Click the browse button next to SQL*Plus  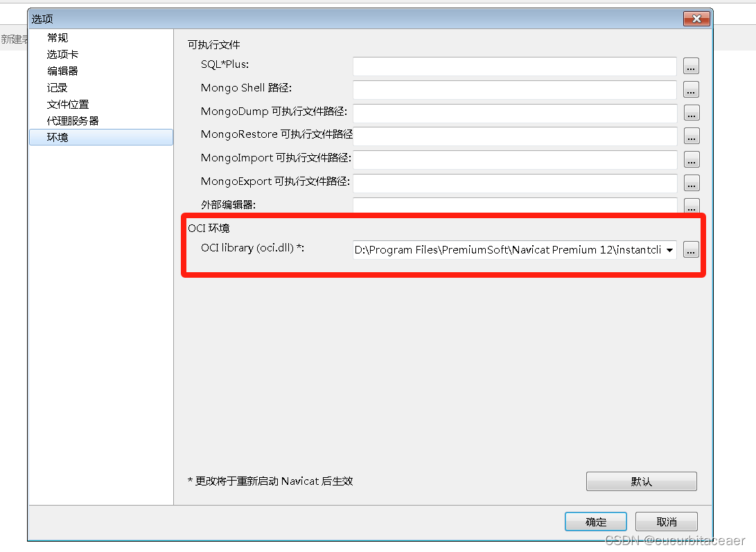click(x=691, y=66)
